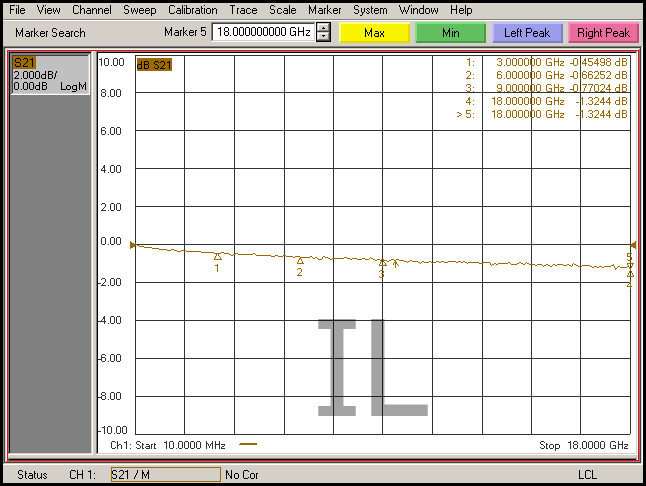
Task: Select the S21 trace status box
Action: [49, 76]
